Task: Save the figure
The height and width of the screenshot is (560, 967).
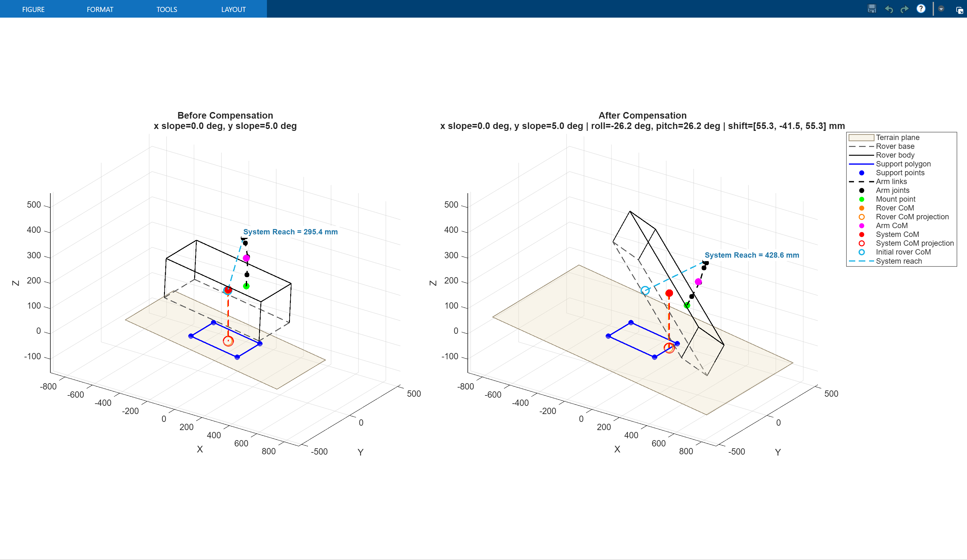Action: [872, 8]
